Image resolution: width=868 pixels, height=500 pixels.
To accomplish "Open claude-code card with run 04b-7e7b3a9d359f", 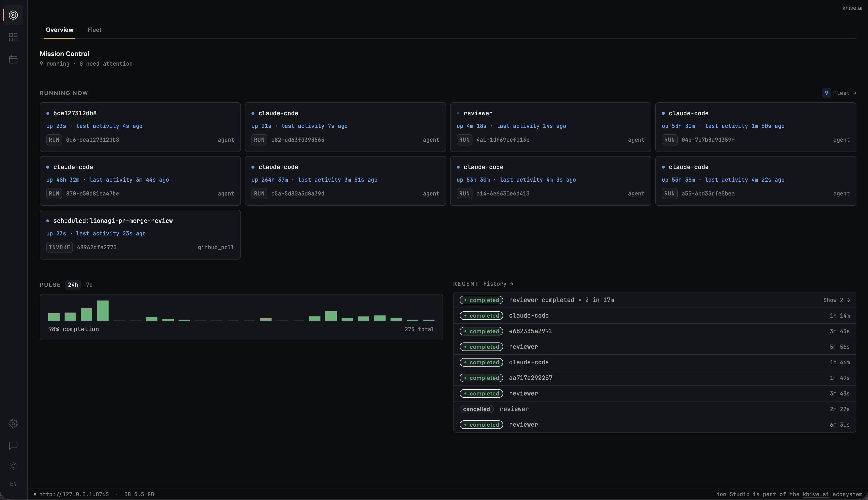I will (756, 127).
